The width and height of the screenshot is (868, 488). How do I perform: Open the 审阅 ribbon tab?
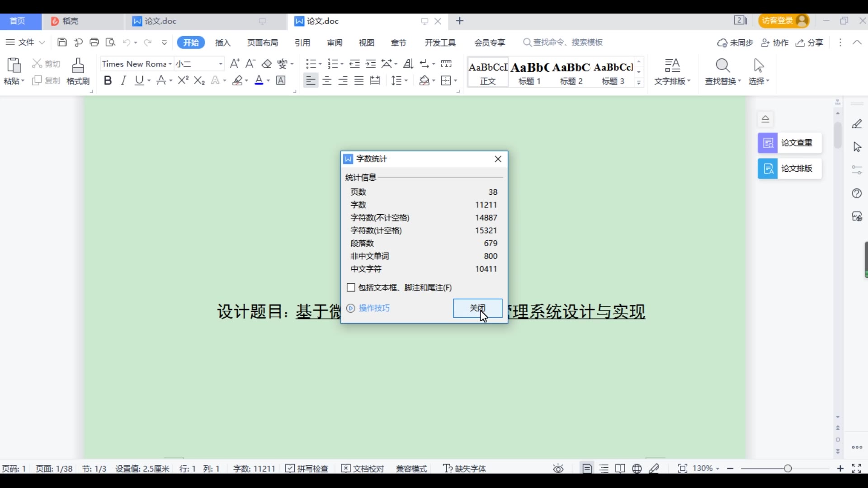(x=335, y=42)
